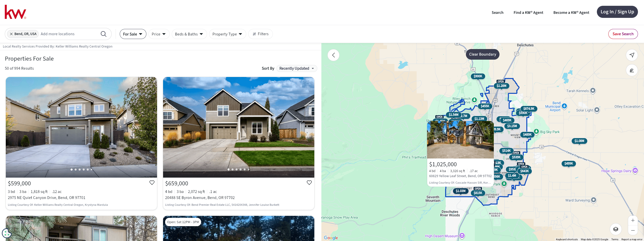
Task: Select the $455K map marker
Action: click(x=485, y=106)
